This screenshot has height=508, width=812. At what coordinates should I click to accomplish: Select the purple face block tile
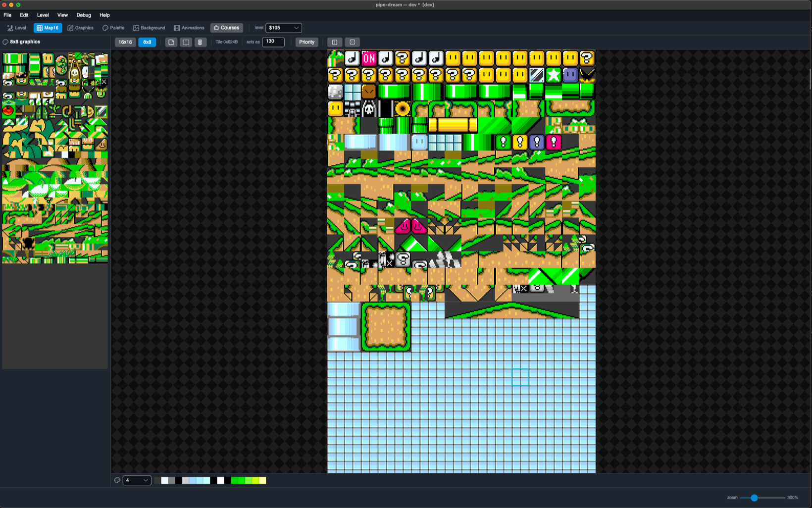click(570, 75)
